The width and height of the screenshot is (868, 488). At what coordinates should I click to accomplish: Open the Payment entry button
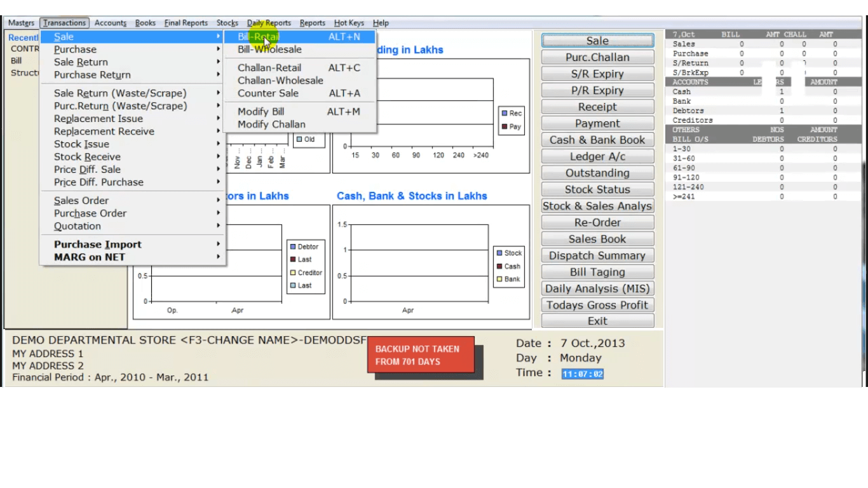pyautogui.click(x=597, y=123)
